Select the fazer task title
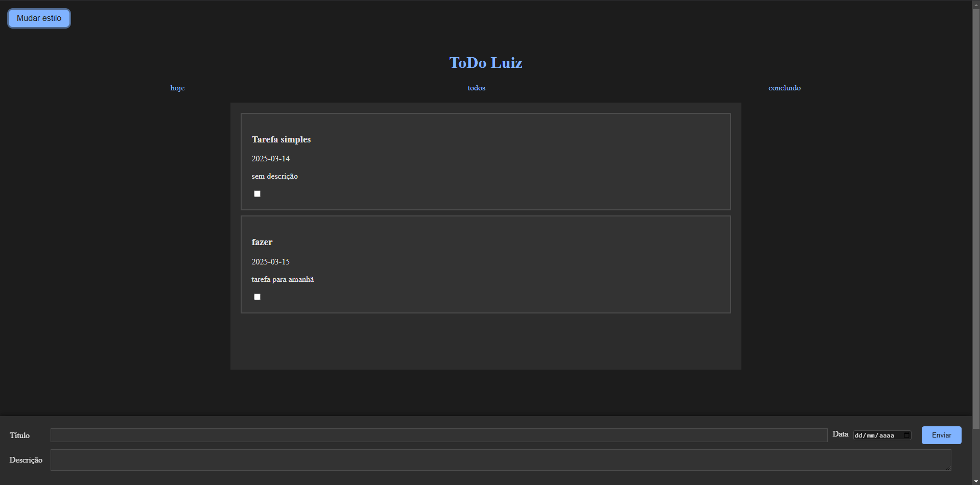 tap(262, 242)
